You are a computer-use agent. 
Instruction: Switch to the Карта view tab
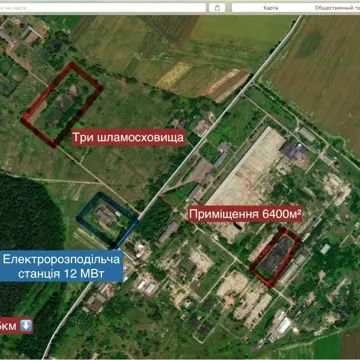coord(270,8)
